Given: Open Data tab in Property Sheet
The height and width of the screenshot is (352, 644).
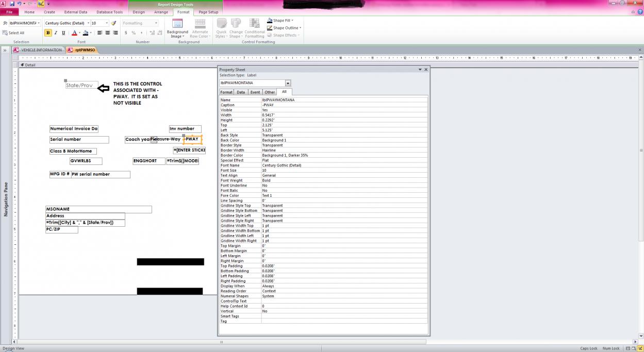Looking at the screenshot, I should coord(241,92).
